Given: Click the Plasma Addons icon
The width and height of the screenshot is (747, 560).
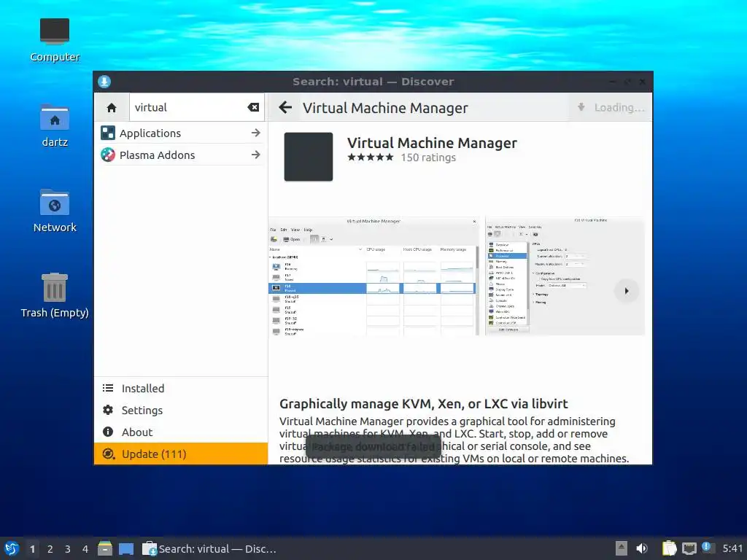Looking at the screenshot, I should click(108, 155).
